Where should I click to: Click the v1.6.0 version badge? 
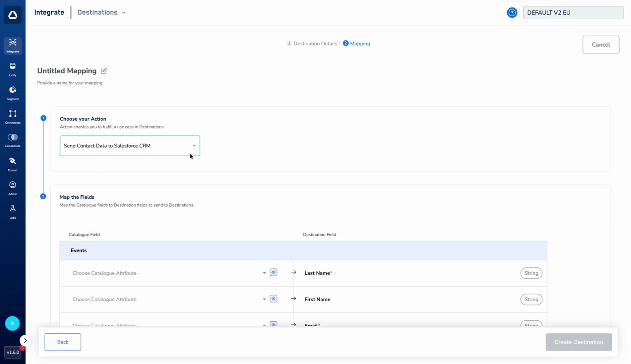click(13, 352)
